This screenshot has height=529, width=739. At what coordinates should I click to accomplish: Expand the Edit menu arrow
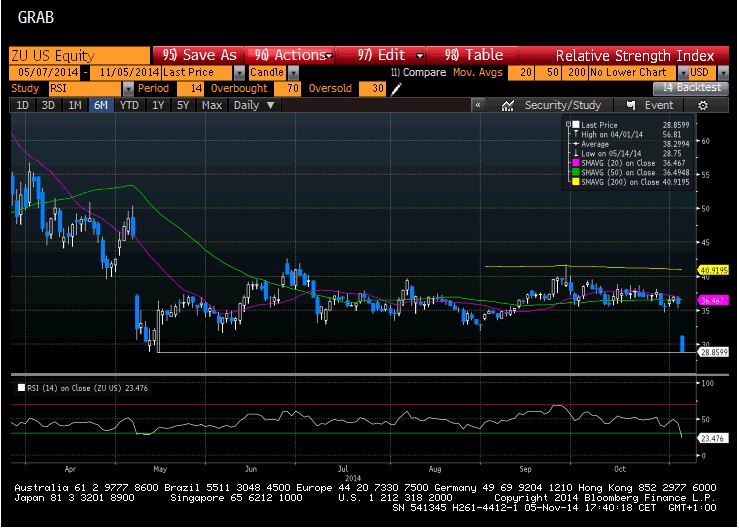[419, 56]
